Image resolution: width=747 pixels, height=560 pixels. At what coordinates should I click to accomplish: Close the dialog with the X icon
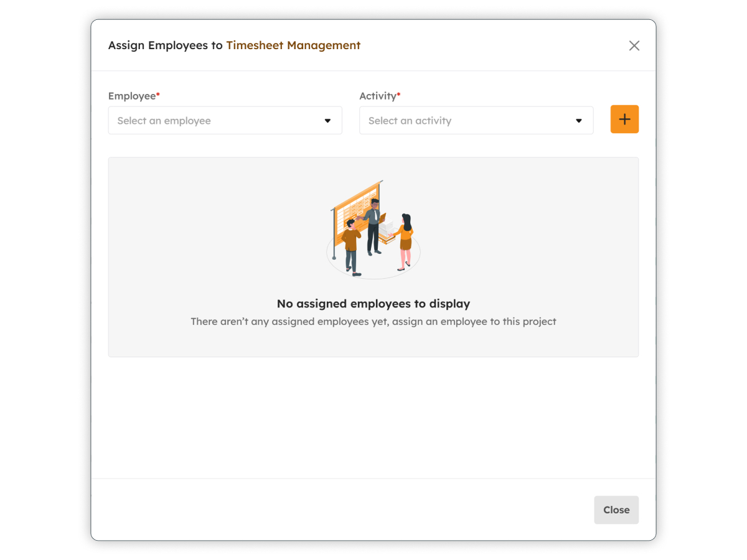634,45
